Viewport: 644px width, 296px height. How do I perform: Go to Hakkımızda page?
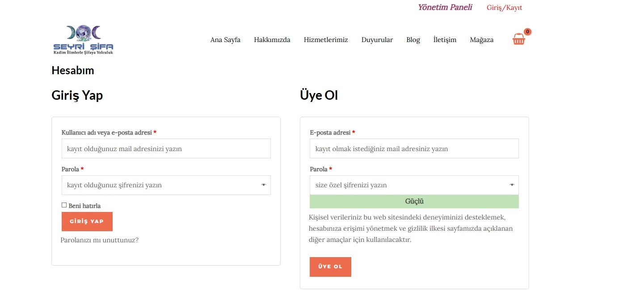(x=272, y=40)
